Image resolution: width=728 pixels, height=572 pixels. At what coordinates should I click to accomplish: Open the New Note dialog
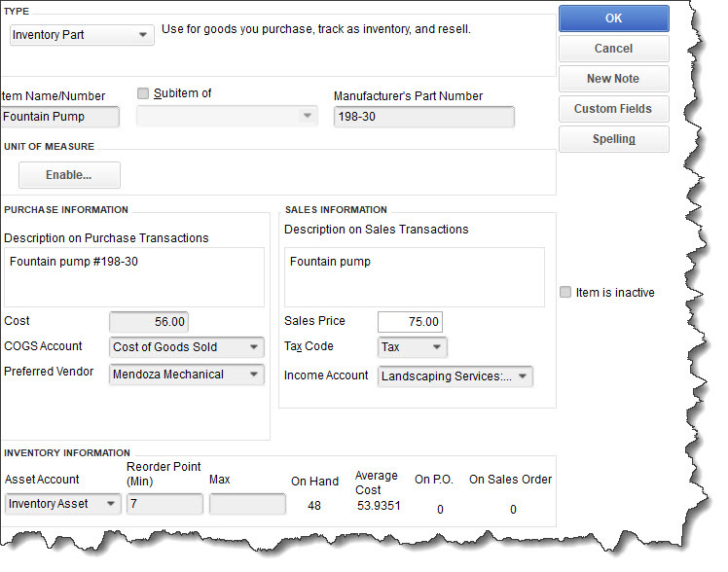[x=613, y=79]
